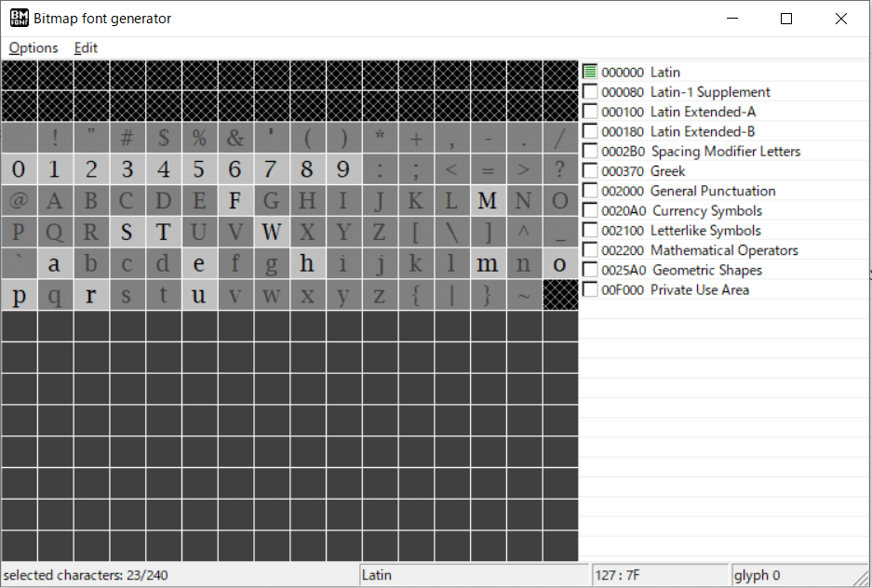This screenshot has width=872, height=588.
Task: Check the Mathematical Operators checkbox
Action: [x=590, y=250]
